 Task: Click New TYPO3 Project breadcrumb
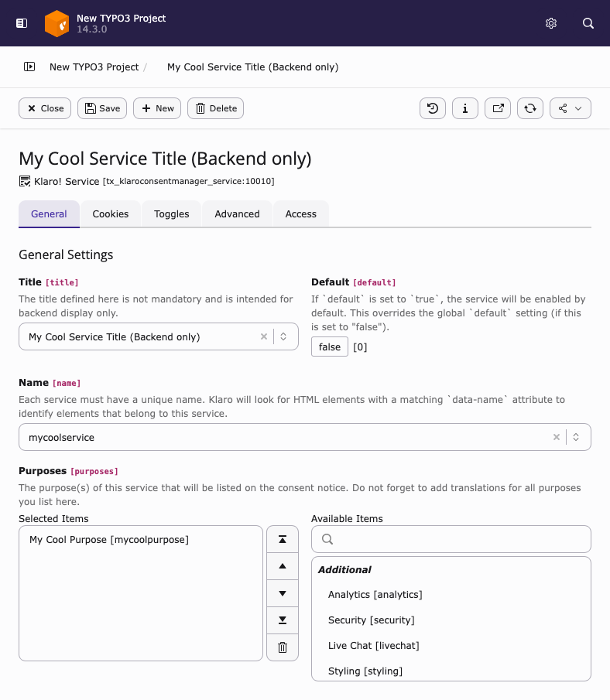coord(94,67)
